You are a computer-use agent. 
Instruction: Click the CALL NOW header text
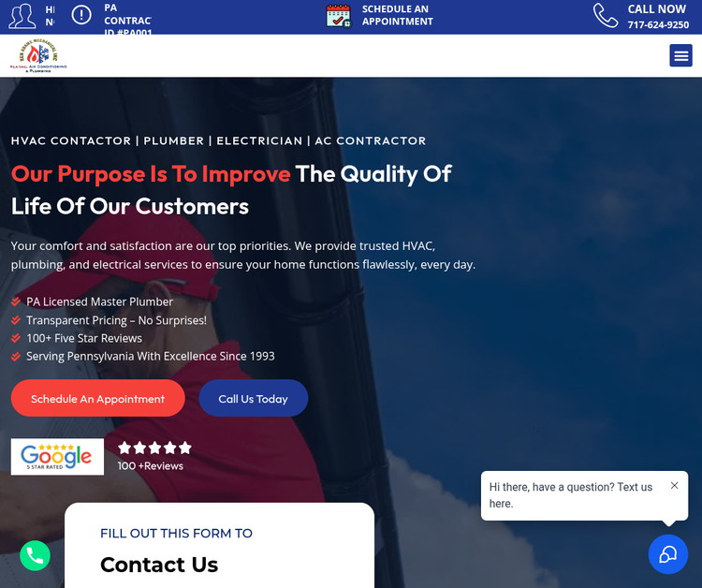click(656, 9)
